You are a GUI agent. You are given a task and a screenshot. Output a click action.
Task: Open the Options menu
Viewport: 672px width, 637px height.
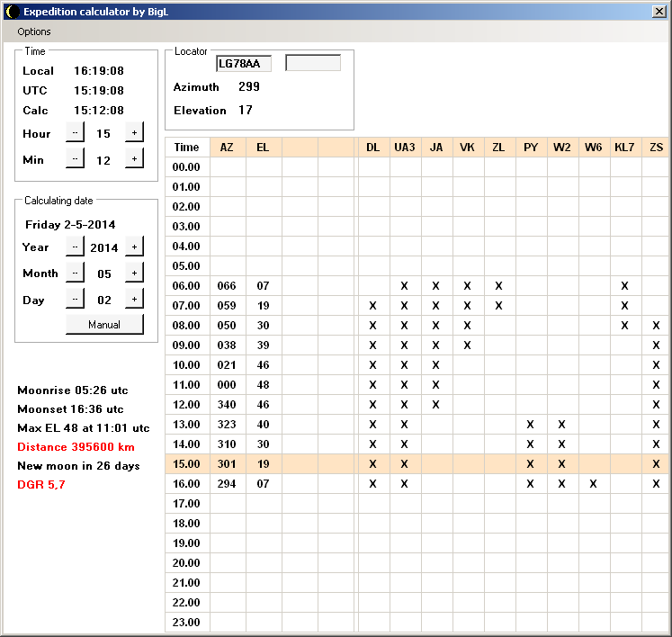34,31
